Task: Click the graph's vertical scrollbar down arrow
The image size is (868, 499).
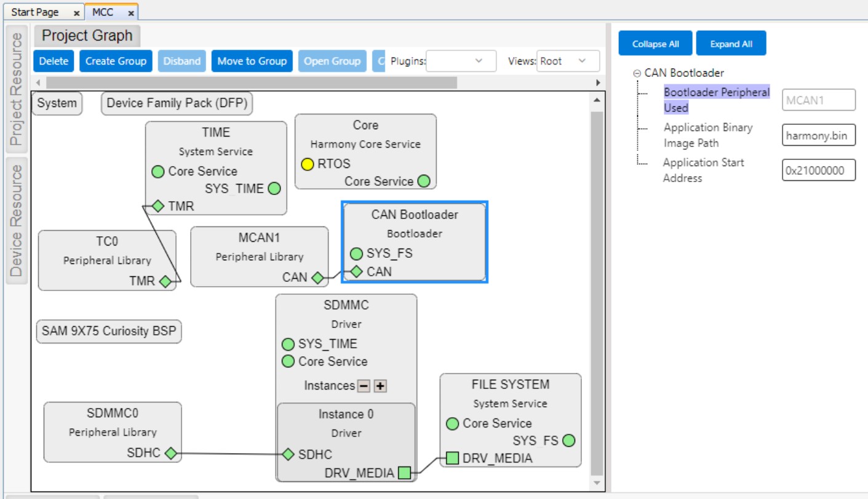Action: (x=596, y=483)
